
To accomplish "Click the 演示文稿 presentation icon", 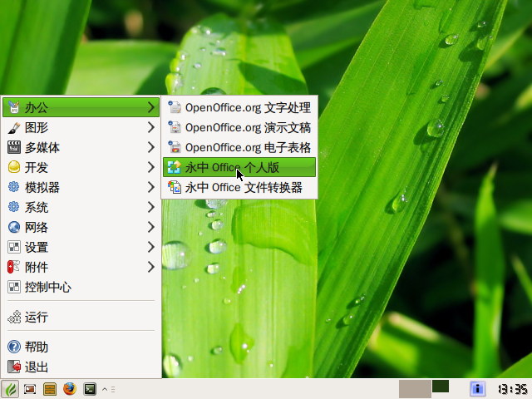I will click(175, 127).
